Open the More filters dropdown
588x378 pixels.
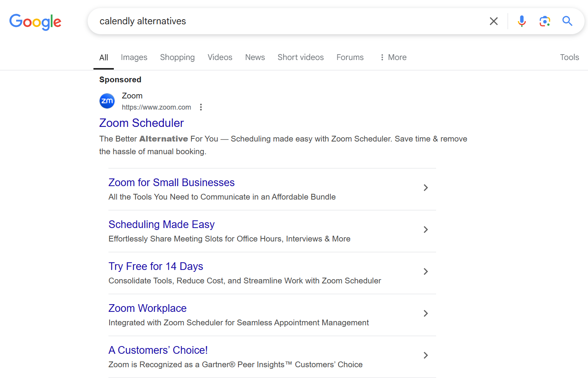(x=393, y=57)
